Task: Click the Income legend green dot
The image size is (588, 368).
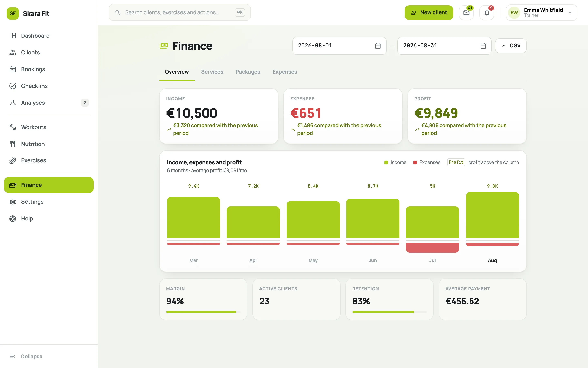Action: point(386,162)
